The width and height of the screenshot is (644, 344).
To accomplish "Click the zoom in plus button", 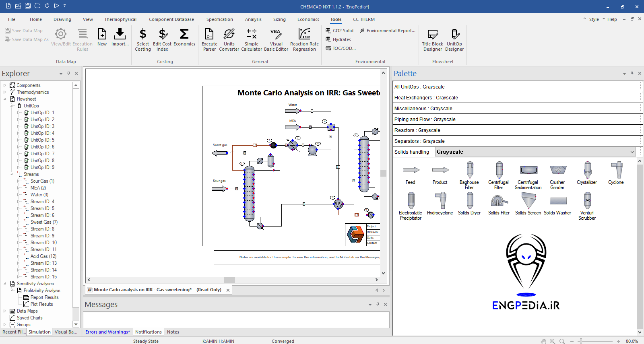I will (x=619, y=341).
